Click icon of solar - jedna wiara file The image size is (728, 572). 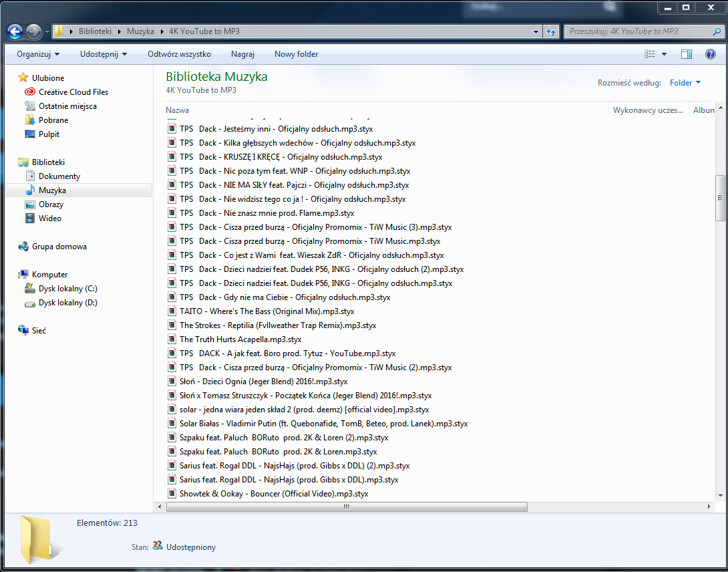(172, 410)
